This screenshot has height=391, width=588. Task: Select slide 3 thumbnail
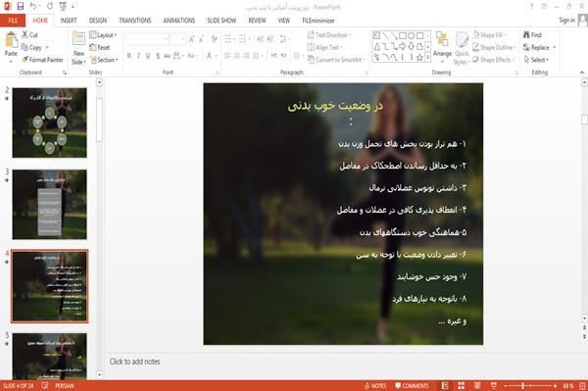(x=50, y=204)
